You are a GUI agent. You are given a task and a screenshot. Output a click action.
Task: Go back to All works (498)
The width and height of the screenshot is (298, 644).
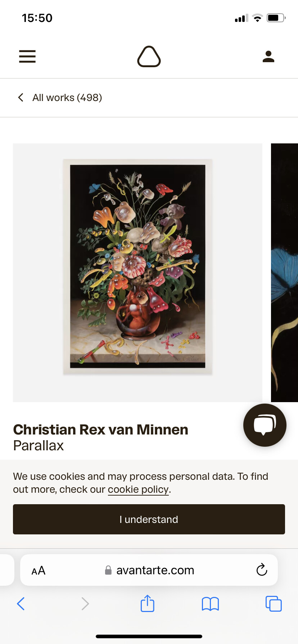(67, 98)
